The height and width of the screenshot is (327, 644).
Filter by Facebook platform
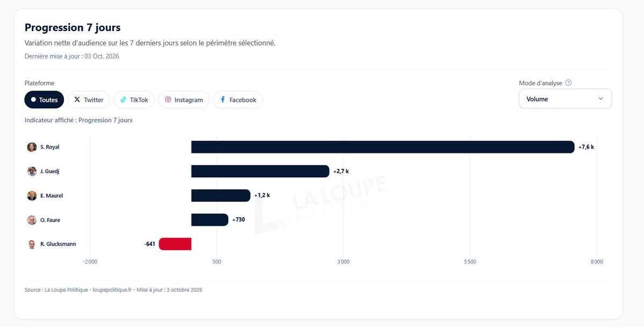(238, 100)
